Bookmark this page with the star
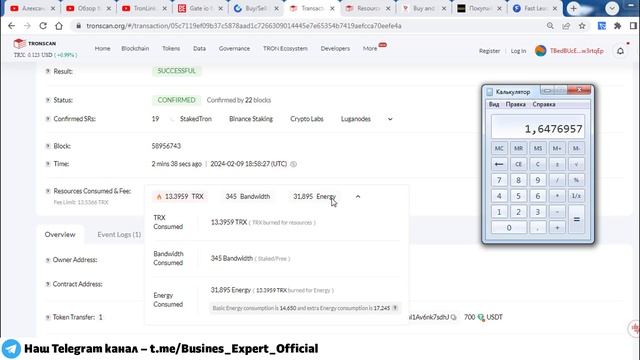The image size is (640, 360). coord(582,26)
